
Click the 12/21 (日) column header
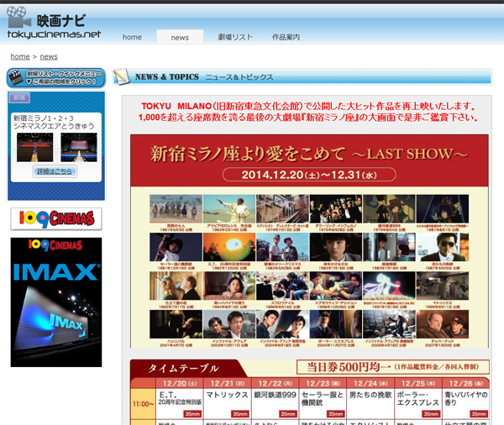click(228, 383)
